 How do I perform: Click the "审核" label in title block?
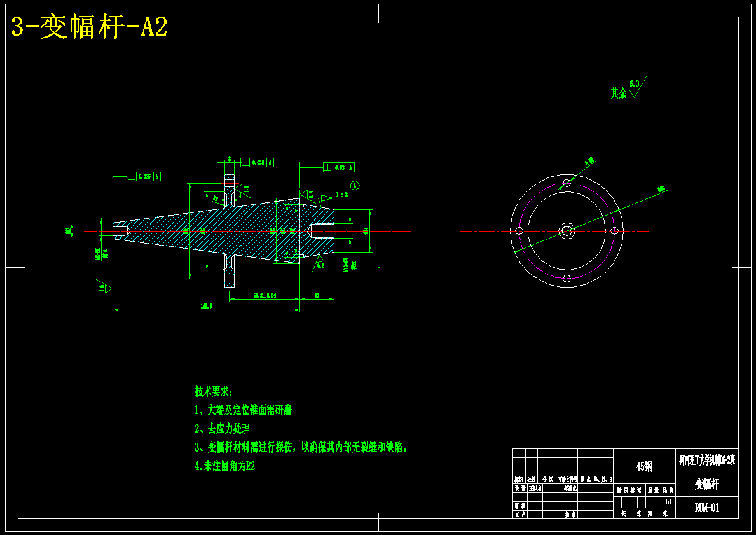pyautogui.click(x=520, y=506)
